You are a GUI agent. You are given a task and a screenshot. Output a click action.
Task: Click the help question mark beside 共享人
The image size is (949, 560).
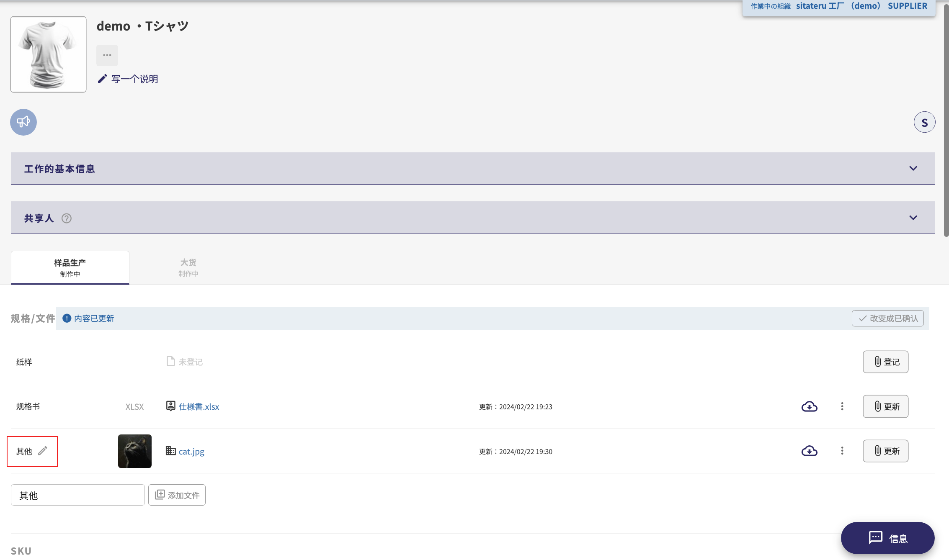pos(67,218)
